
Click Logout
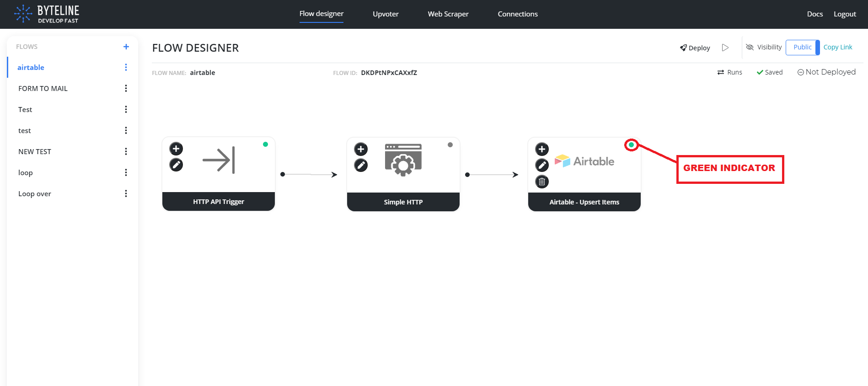[x=845, y=14]
